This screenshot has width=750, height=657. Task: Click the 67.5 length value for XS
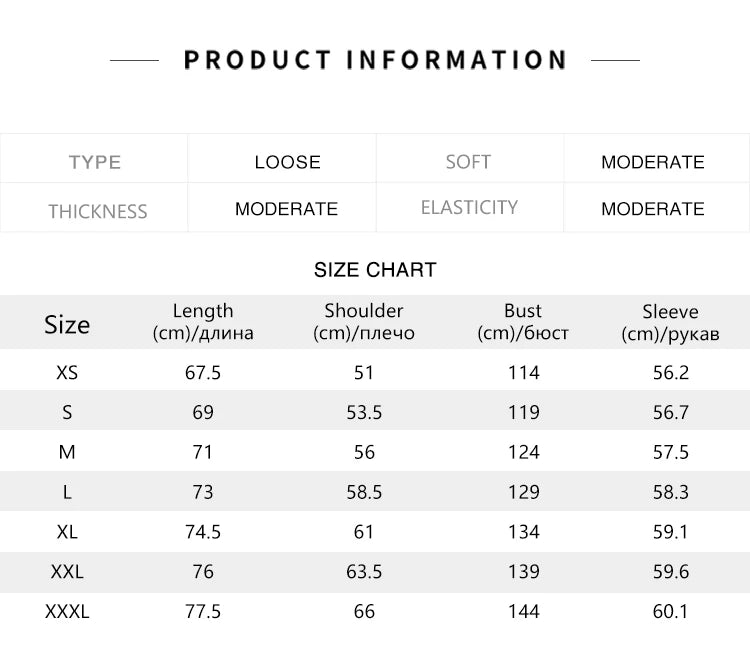203,372
